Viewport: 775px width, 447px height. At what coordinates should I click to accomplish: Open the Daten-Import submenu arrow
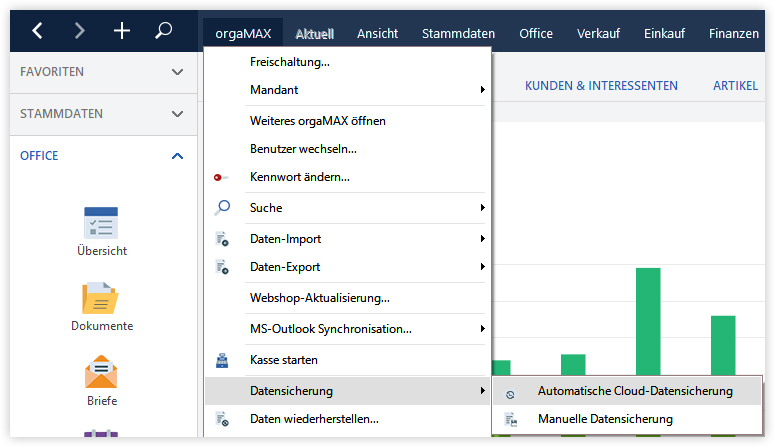point(482,239)
